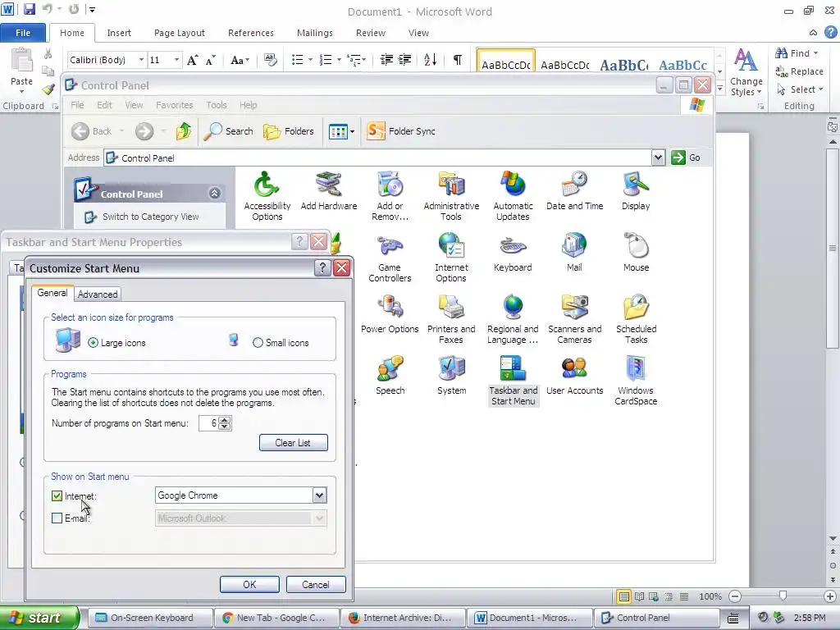Open the Speech applet icon
The width and height of the screenshot is (840, 630).
(x=390, y=376)
